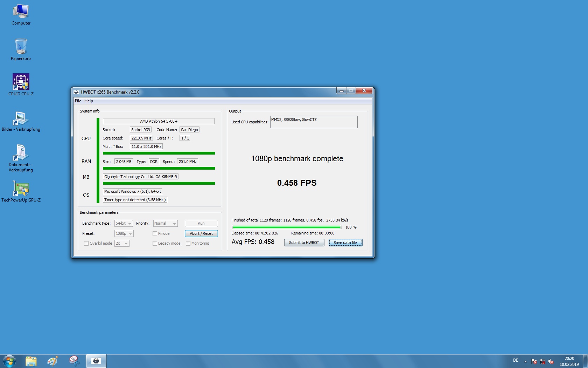The image size is (588, 368).
Task: Click the 1 / 1 cores value
Action: pos(185,138)
